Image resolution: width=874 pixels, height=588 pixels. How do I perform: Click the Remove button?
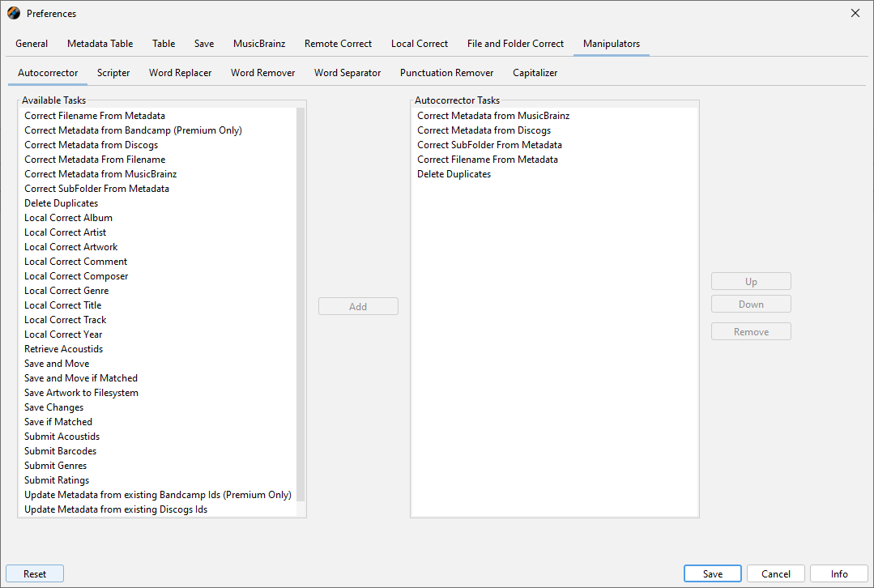coord(751,331)
